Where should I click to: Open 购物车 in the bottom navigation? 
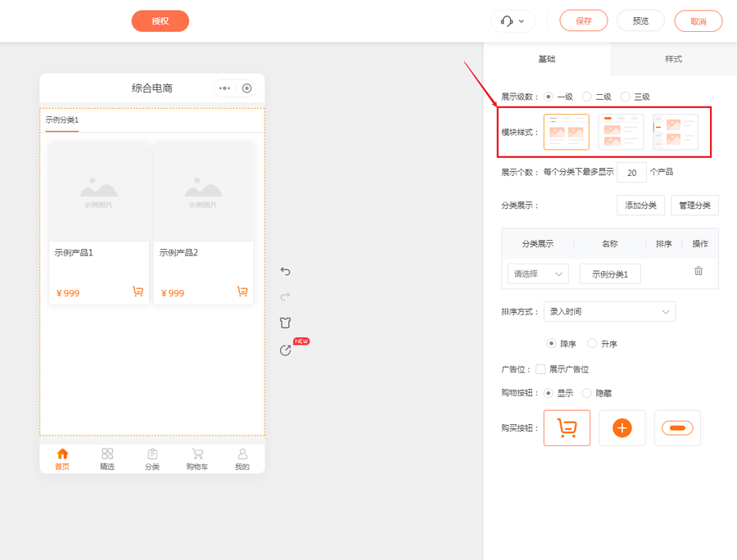197,459
